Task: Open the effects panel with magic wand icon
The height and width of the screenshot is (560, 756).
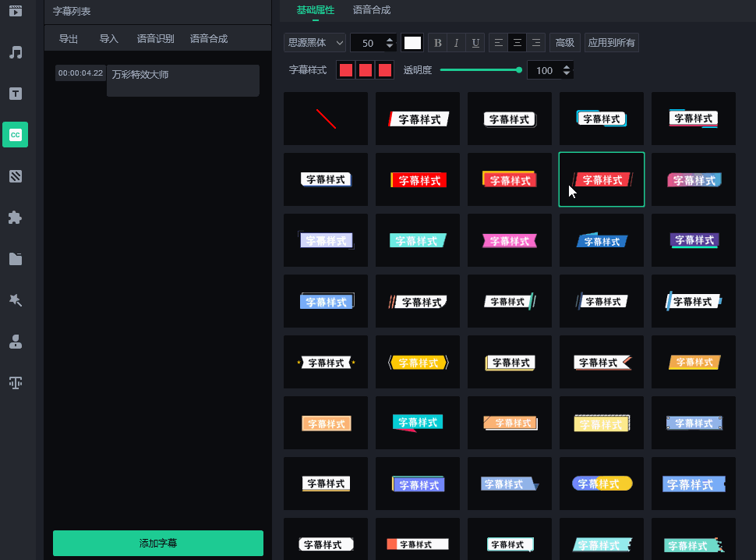Action: [16, 300]
